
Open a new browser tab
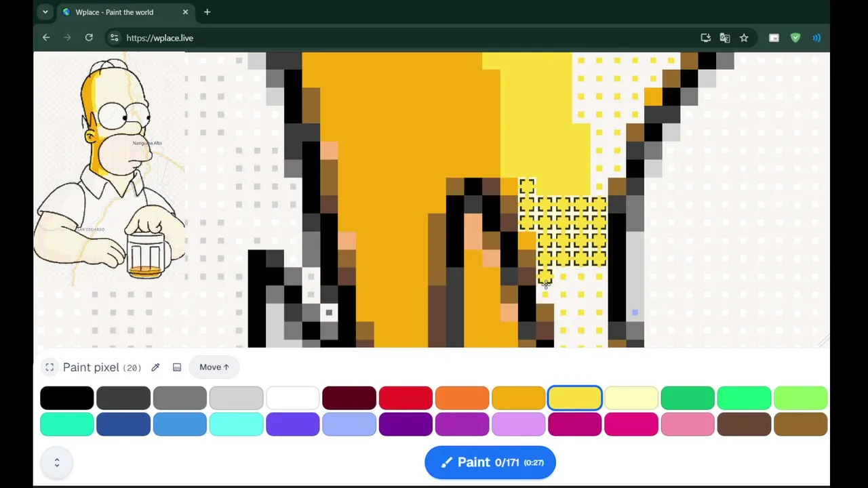coord(207,12)
